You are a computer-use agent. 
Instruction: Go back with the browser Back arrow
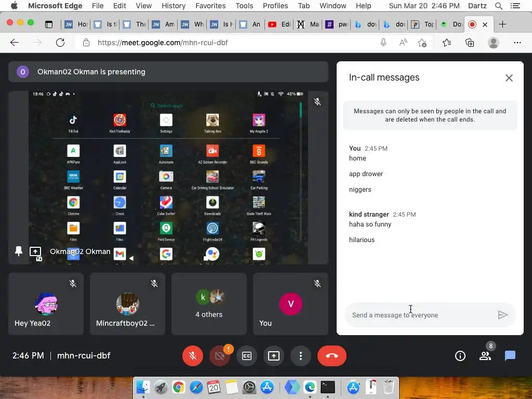click(x=15, y=43)
